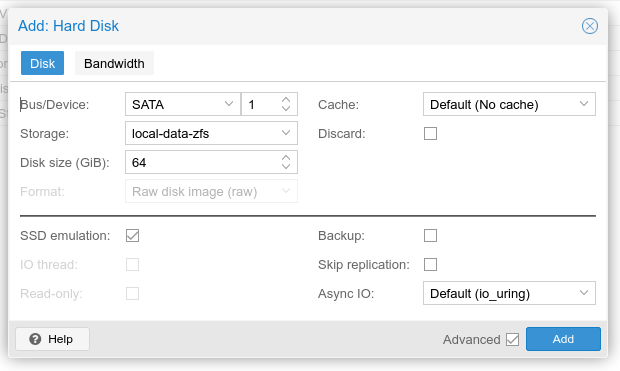Click the Add: Hard Disk title
620x371 pixels.
point(68,26)
